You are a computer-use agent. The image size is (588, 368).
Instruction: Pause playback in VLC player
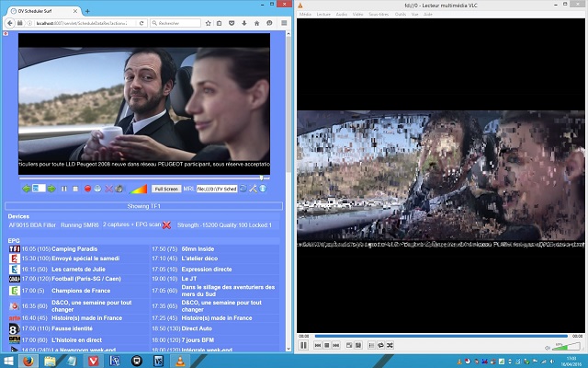click(303, 345)
